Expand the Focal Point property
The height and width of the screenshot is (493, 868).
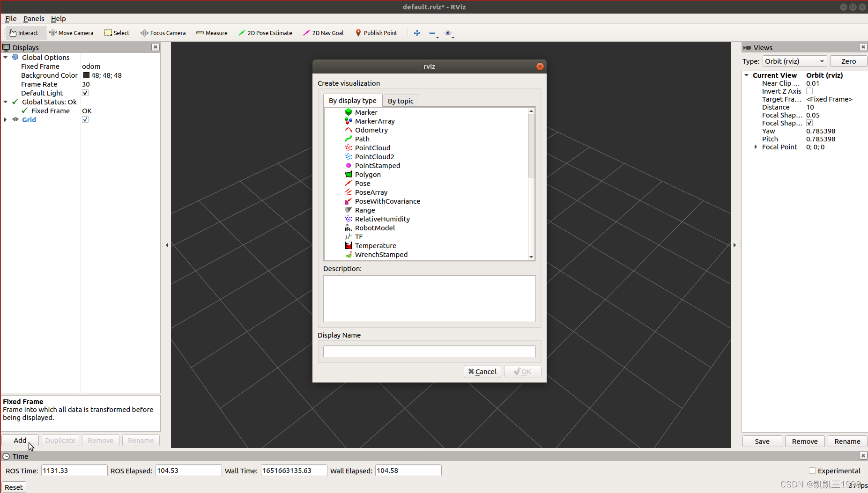click(x=756, y=147)
